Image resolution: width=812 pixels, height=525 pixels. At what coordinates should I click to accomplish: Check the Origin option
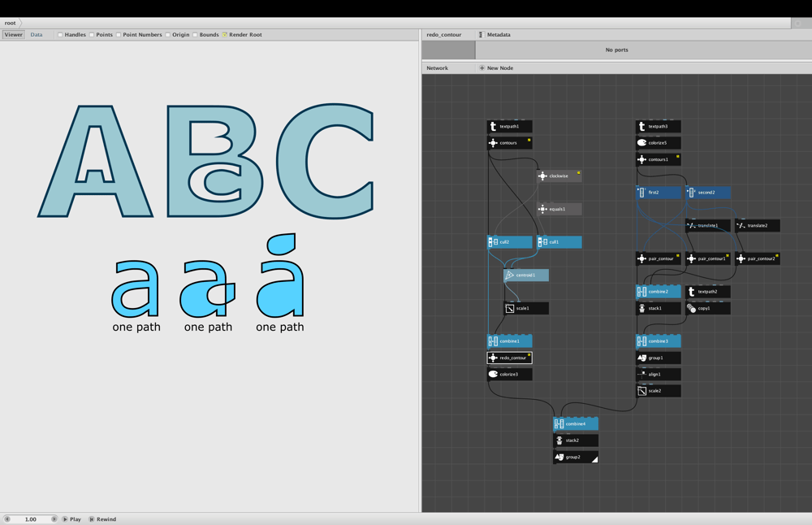(168, 35)
